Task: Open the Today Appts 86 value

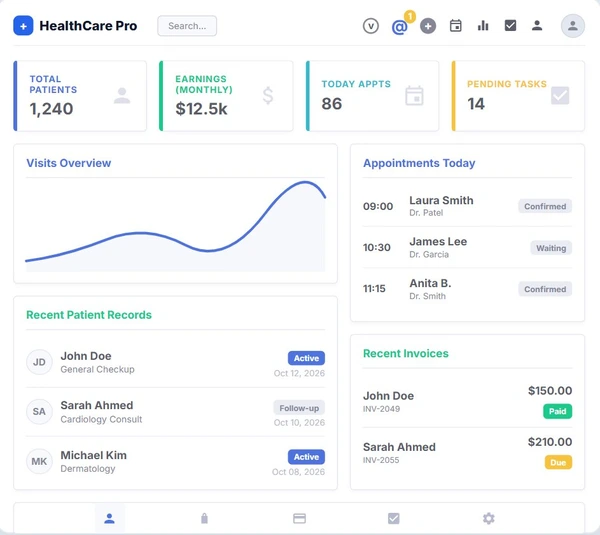Action: coord(332,104)
